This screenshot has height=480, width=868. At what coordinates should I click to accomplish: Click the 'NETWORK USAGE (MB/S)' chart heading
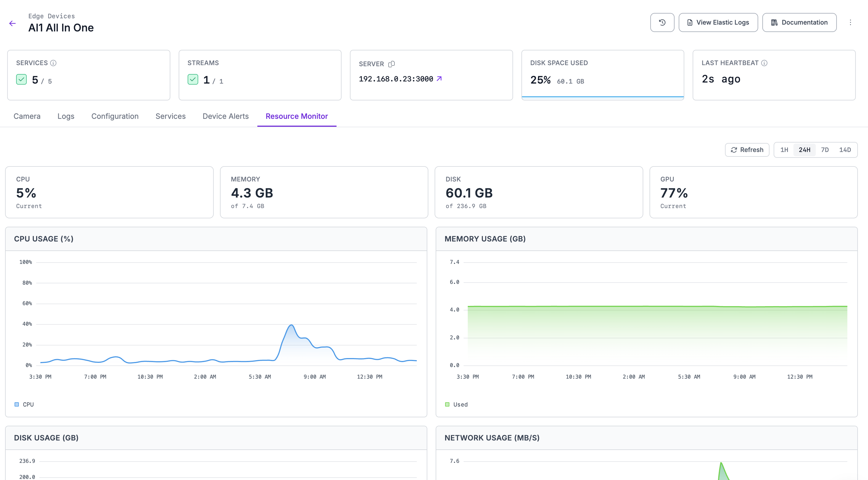coord(492,438)
